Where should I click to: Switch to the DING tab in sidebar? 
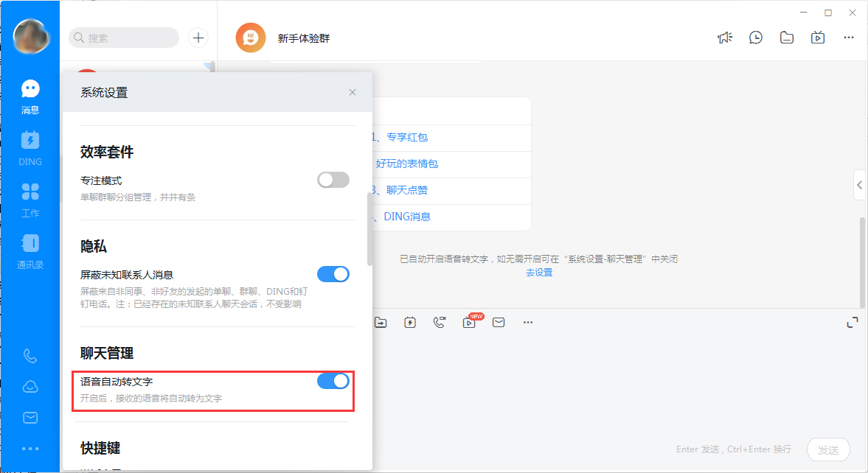[29, 147]
